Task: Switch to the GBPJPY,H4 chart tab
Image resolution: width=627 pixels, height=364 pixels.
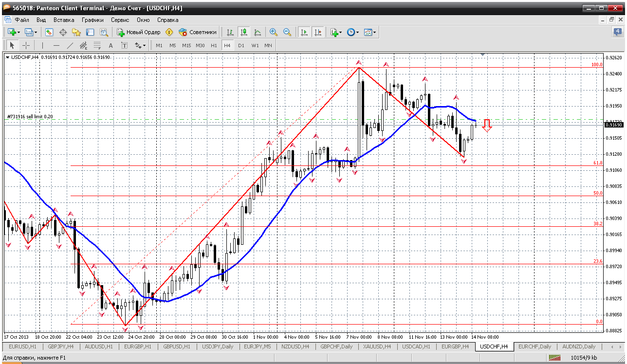Action: pos(61,346)
